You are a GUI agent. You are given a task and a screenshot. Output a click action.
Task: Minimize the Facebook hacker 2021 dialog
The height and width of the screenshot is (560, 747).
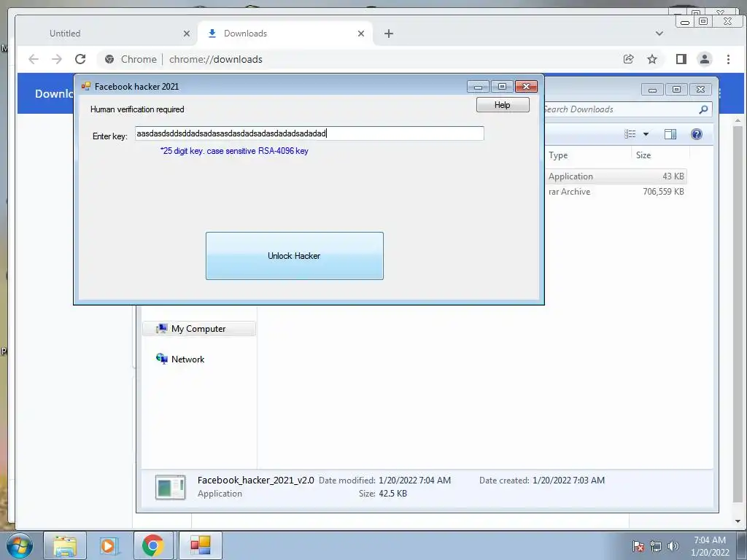coord(478,86)
